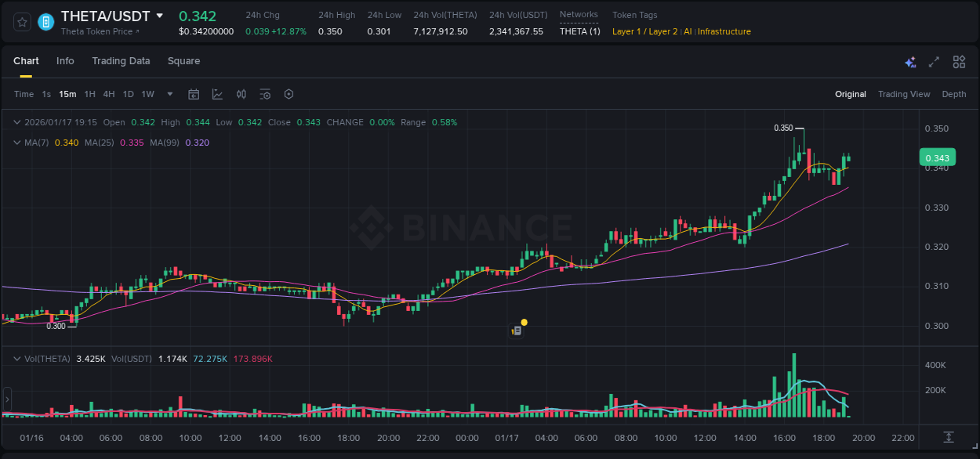Image resolution: width=980 pixels, height=459 pixels.
Task: Open the indicator settings list icon
Action: (265, 93)
